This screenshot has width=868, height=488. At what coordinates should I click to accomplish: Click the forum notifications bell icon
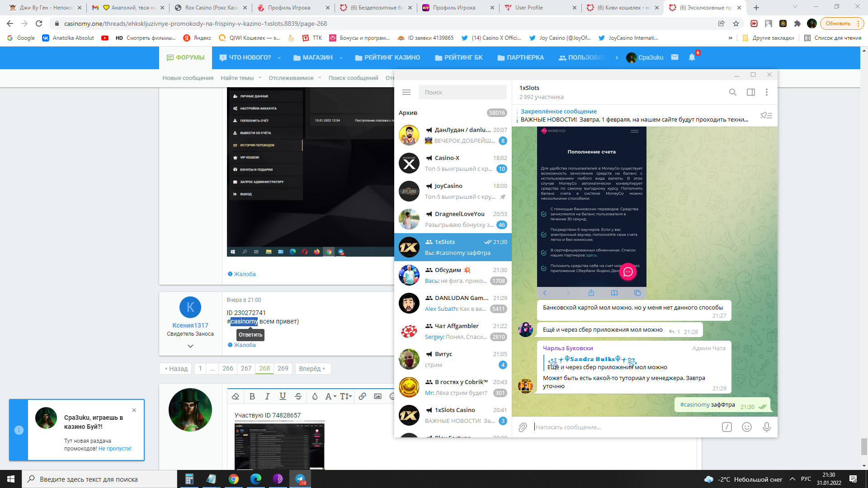(692, 57)
